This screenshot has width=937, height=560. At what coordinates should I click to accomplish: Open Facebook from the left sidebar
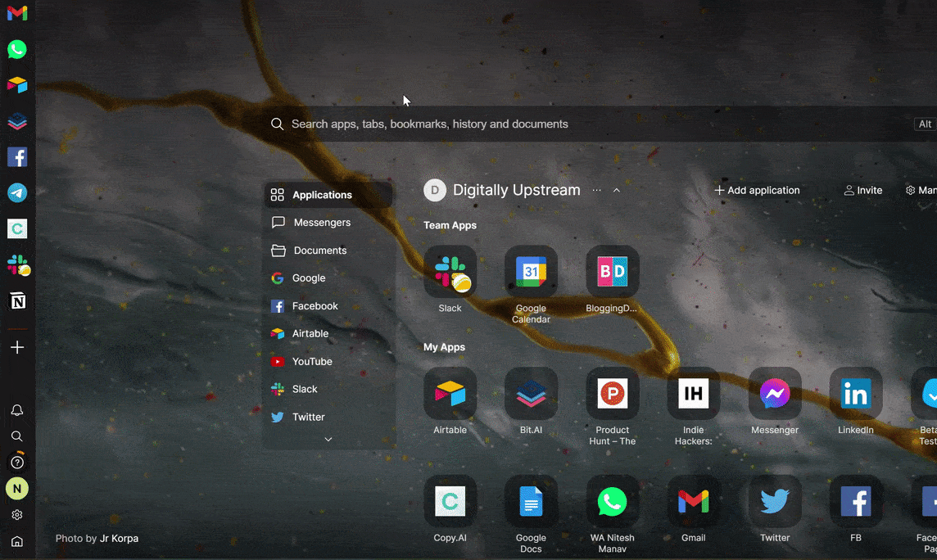point(17,156)
